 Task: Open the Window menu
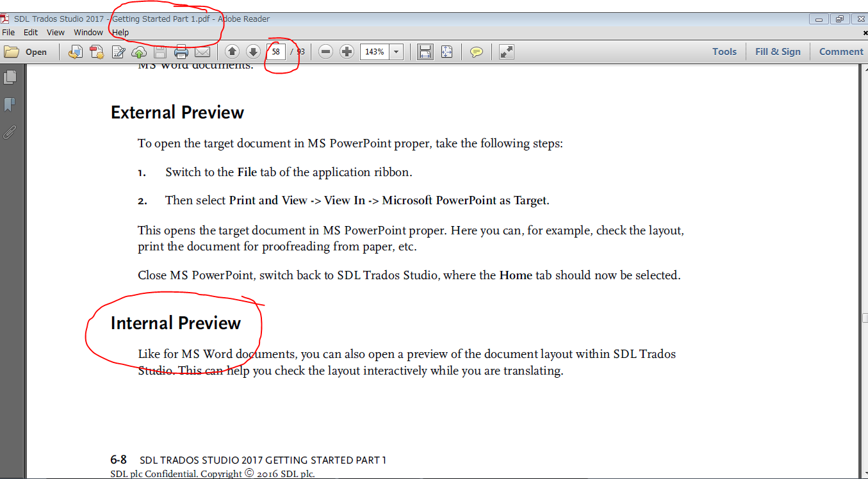[x=88, y=32]
